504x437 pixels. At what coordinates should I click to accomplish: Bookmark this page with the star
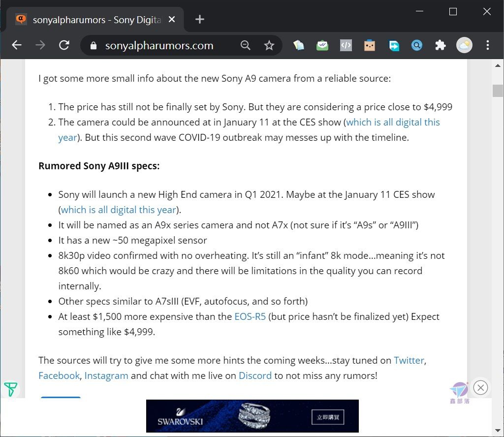click(269, 45)
